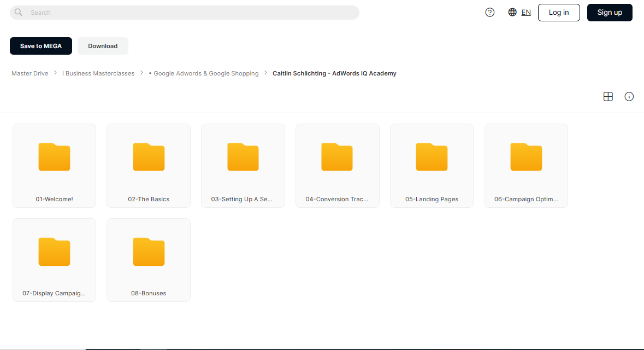
Task: Select the 07-Display Campaig... label
Action: click(x=54, y=293)
